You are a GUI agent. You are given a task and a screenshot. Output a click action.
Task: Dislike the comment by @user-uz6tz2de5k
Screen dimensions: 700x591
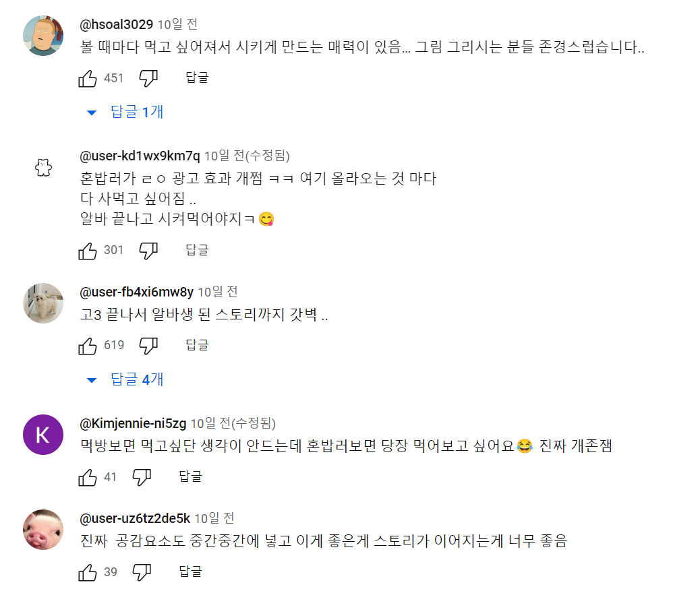point(142,573)
